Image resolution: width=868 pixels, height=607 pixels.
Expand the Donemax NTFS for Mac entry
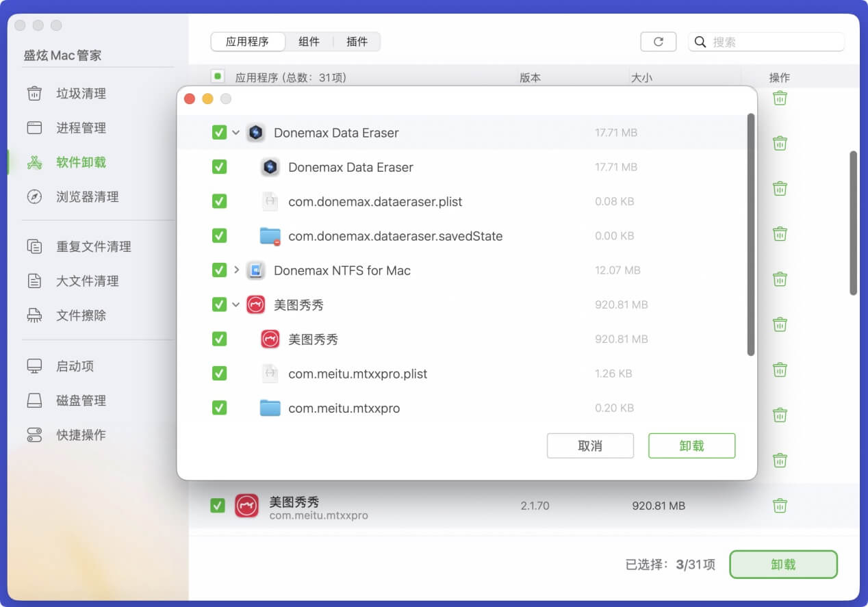point(236,270)
